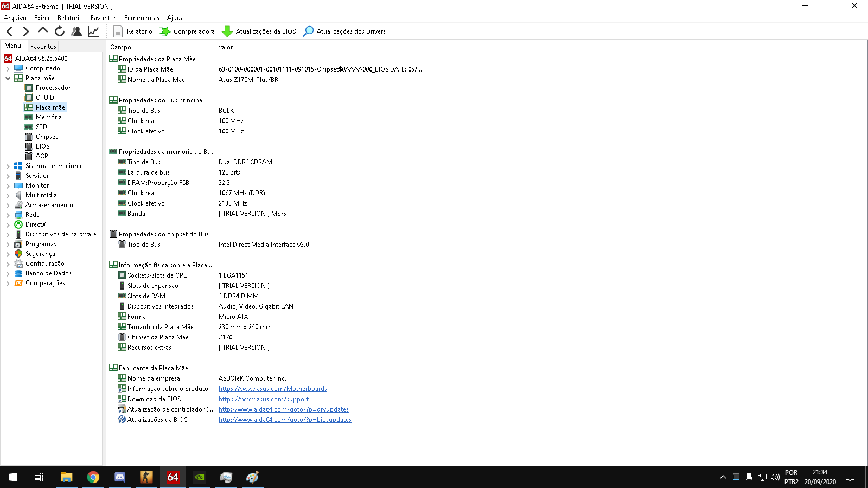This screenshot has height=488, width=868.
Task: Expand the Armazenamento tree node
Action: click(x=8, y=205)
